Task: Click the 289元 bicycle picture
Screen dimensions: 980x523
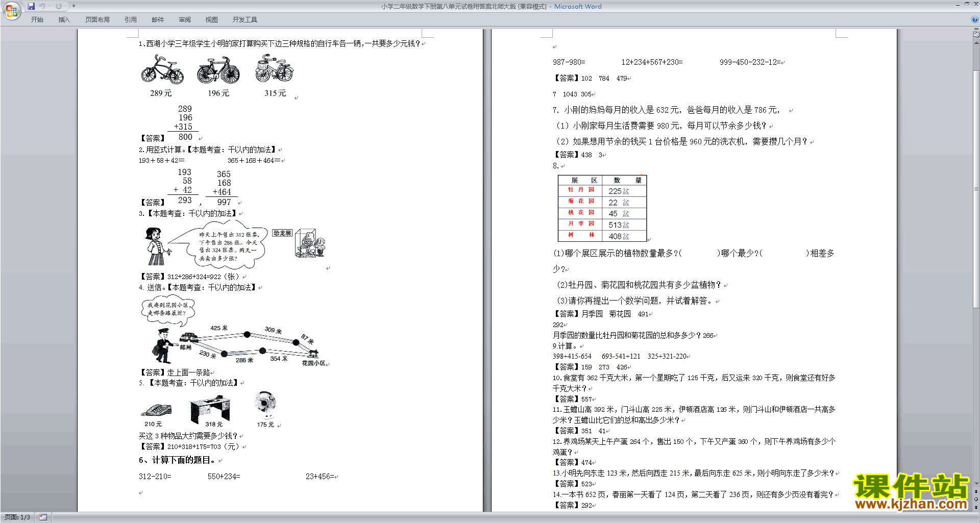Action: tap(162, 69)
